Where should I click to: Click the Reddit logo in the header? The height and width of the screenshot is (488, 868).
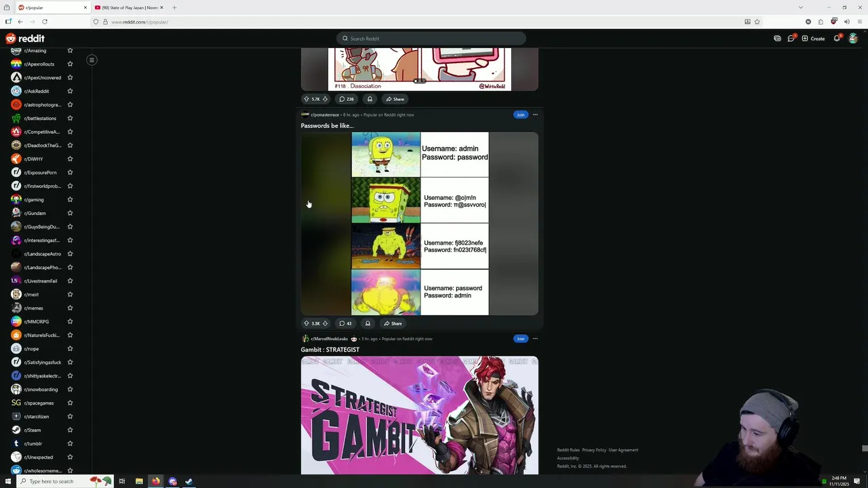[x=25, y=39]
